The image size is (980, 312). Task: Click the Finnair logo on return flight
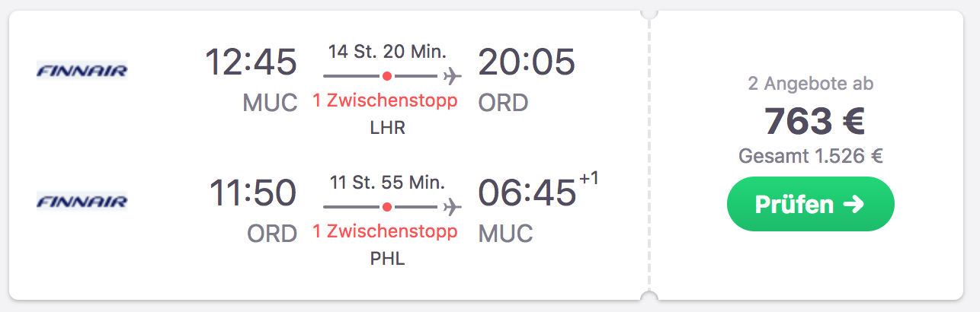coord(82,202)
